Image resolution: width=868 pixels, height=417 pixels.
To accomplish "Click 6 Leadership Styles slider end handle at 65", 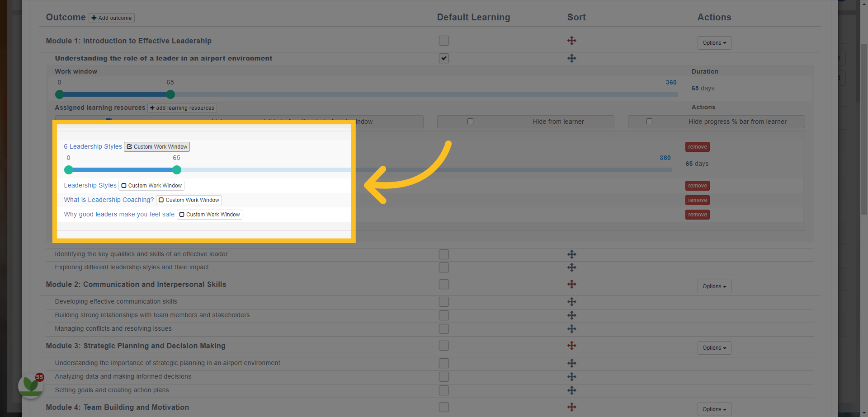I will [x=177, y=170].
